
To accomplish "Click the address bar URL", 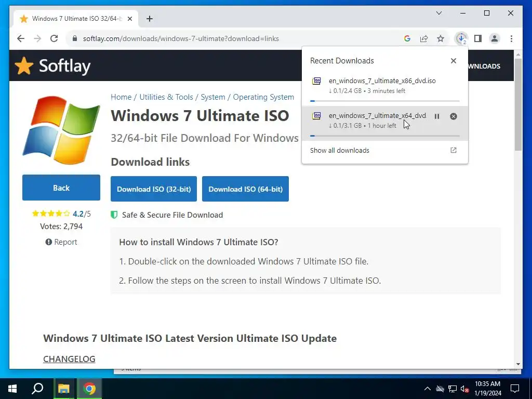I will coord(181,38).
